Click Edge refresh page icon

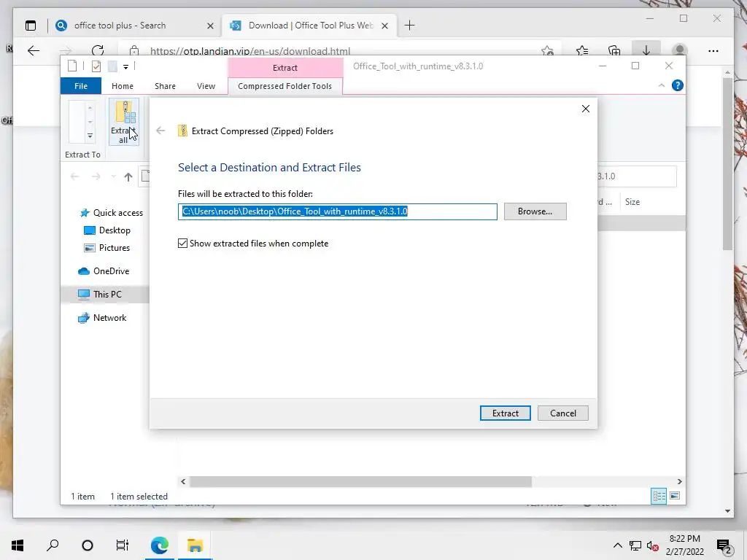coord(98,50)
